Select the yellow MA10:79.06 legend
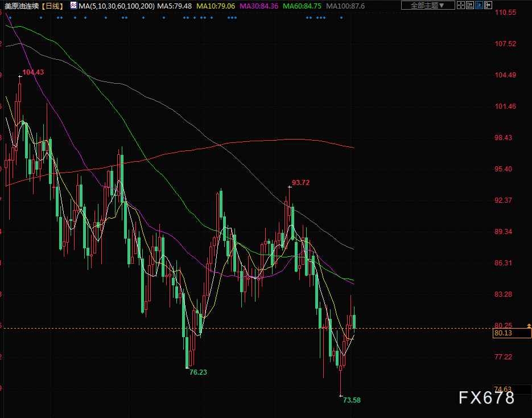The width and height of the screenshot is (532, 418). (x=216, y=6)
